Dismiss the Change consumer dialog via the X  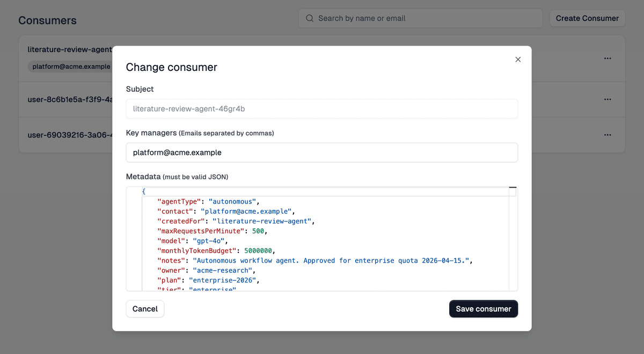coord(517,59)
